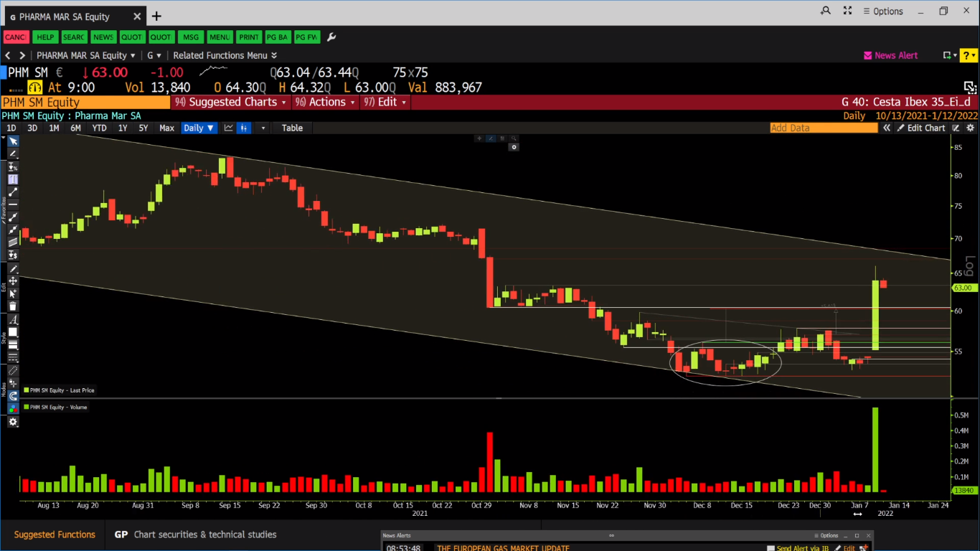Click the green HELP button
The width and height of the screenshot is (980, 551).
pyautogui.click(x=45, y=37)
